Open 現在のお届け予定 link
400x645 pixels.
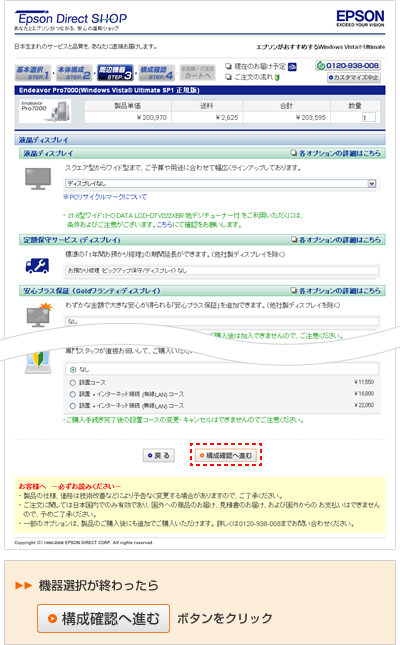[259, 66]
